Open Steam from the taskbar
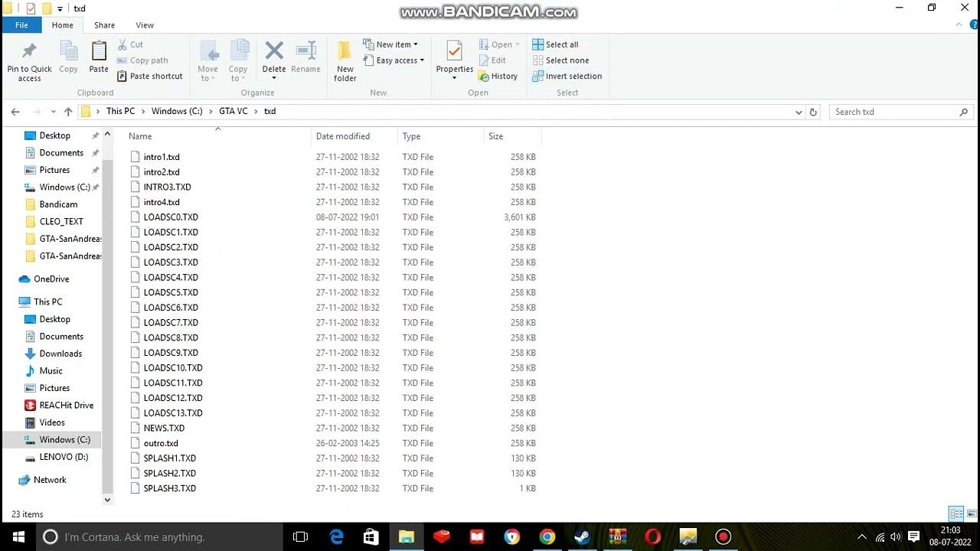This screenshot has height=551, width=980. (582, 536)
